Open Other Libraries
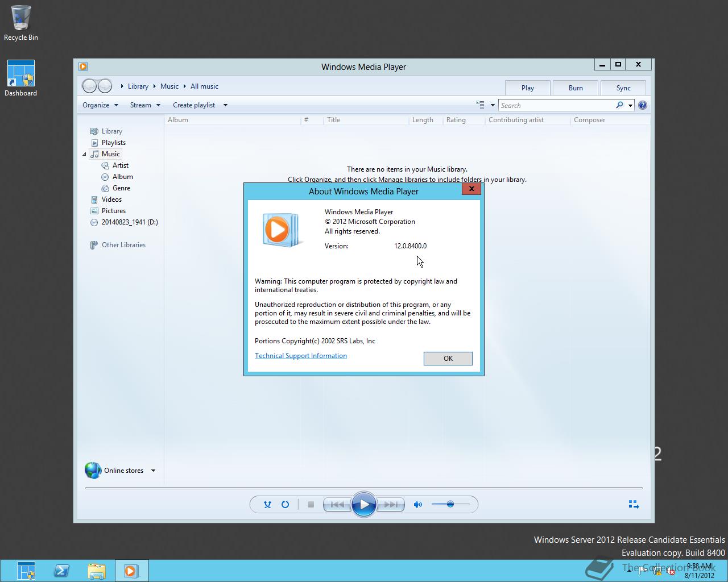Screen dimensions: 728x582 [x=123, y=245]
